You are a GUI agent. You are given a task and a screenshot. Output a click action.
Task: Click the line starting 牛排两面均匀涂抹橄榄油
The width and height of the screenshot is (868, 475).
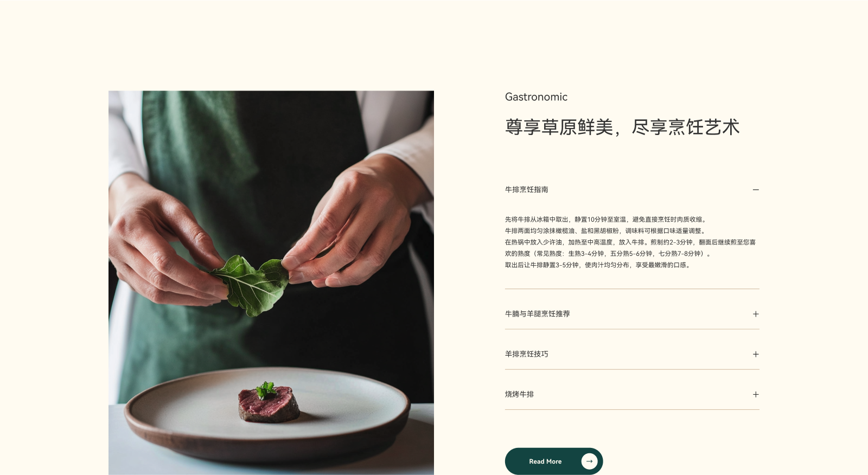(x=607, y=231)
